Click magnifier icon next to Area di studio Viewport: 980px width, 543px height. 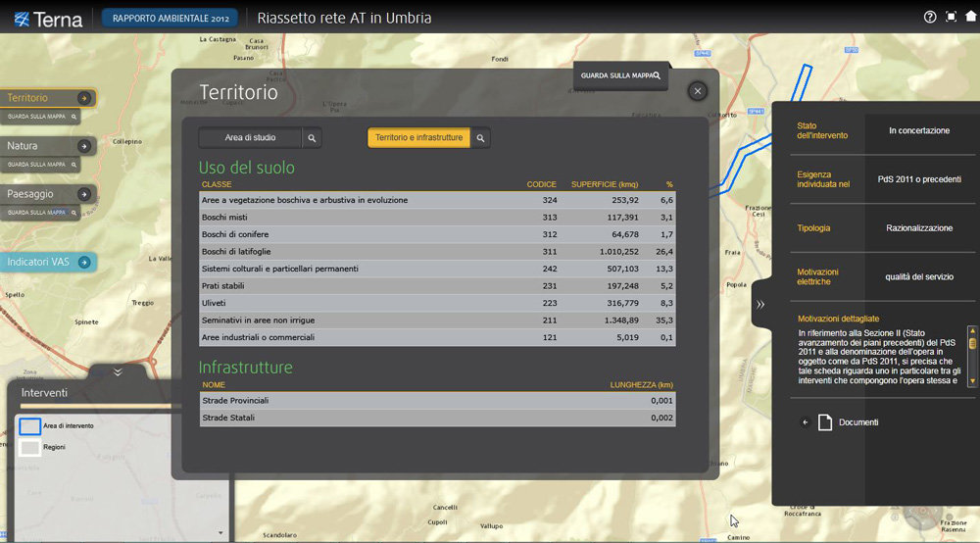[x=312, y=139]
